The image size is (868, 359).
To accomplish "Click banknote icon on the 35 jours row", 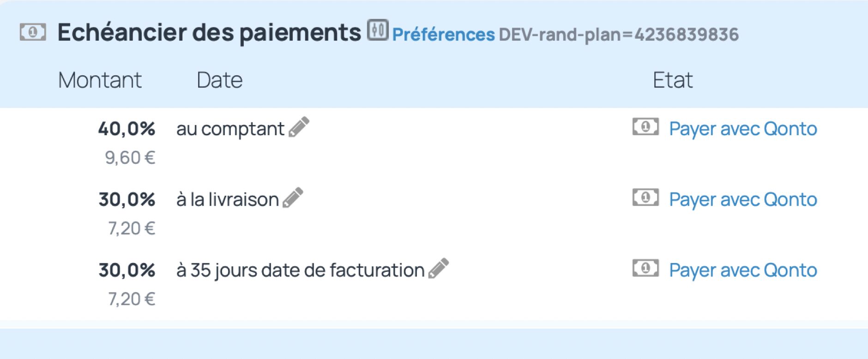I will pos(645,268).
